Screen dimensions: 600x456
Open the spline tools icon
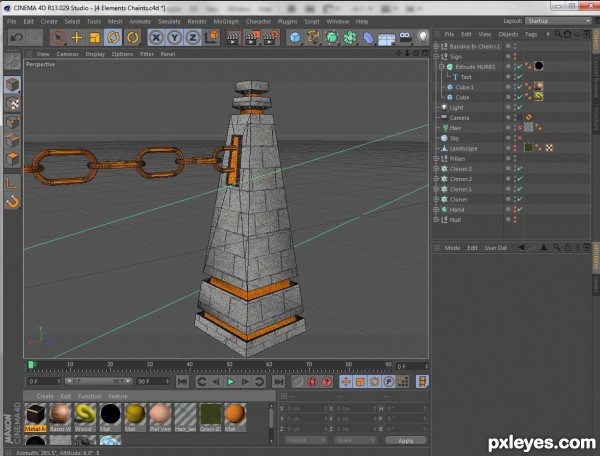coord(313,37)
